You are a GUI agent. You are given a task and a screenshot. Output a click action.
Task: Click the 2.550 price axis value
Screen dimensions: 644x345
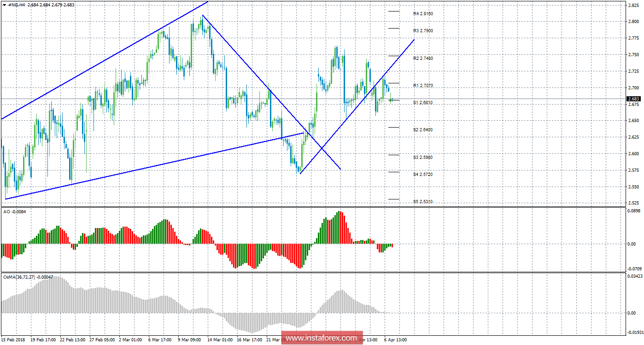633,187
